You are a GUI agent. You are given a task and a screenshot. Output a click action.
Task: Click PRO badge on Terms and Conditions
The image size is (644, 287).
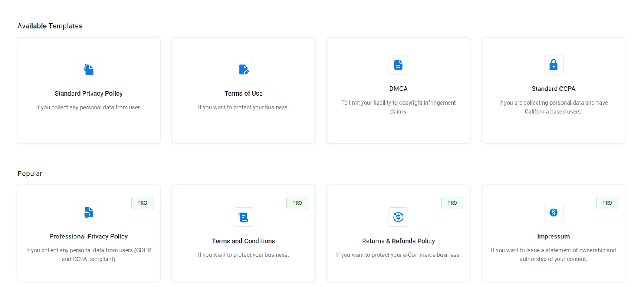(297, 203)
